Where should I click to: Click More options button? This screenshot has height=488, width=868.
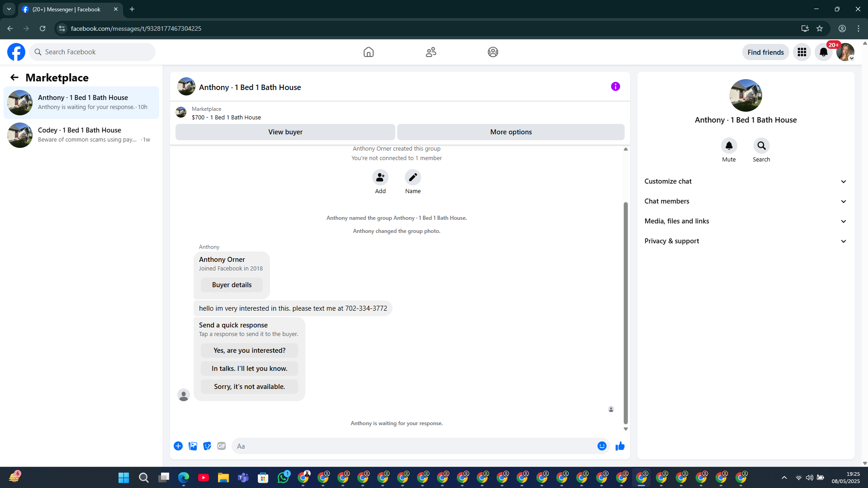point(511,132)
